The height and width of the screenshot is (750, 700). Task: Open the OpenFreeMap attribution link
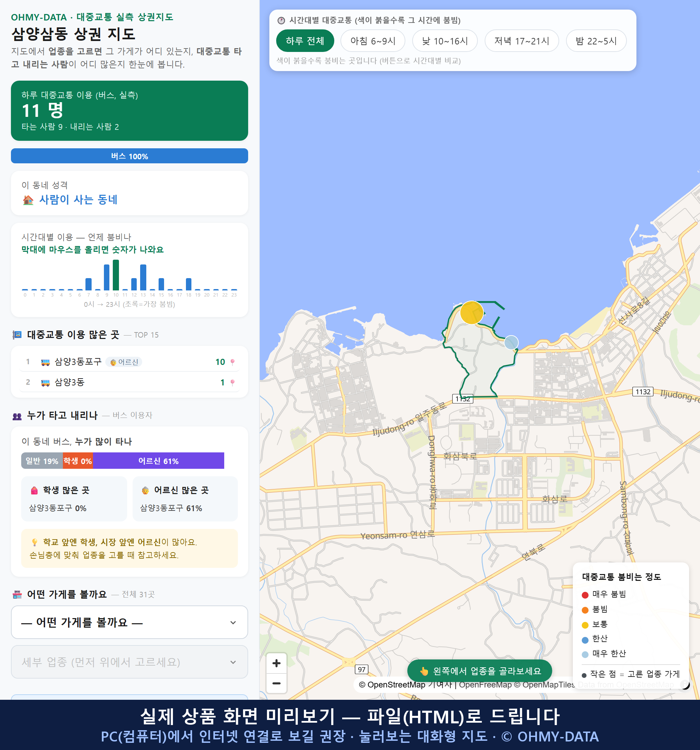[485, 685]
